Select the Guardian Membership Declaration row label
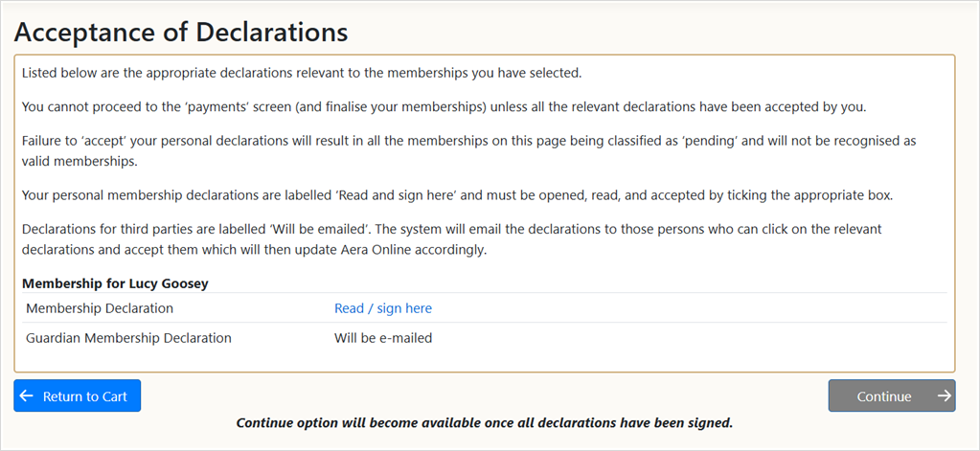Viewport: 980px width, 451px height. point(128,338)
